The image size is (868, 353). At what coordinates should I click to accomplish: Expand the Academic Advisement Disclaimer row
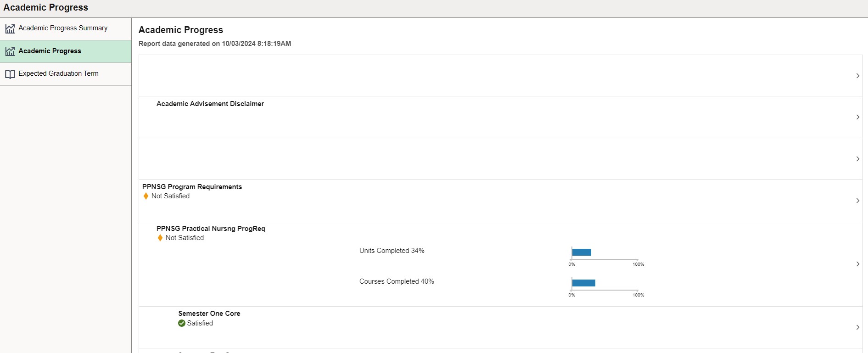[857, 117]
